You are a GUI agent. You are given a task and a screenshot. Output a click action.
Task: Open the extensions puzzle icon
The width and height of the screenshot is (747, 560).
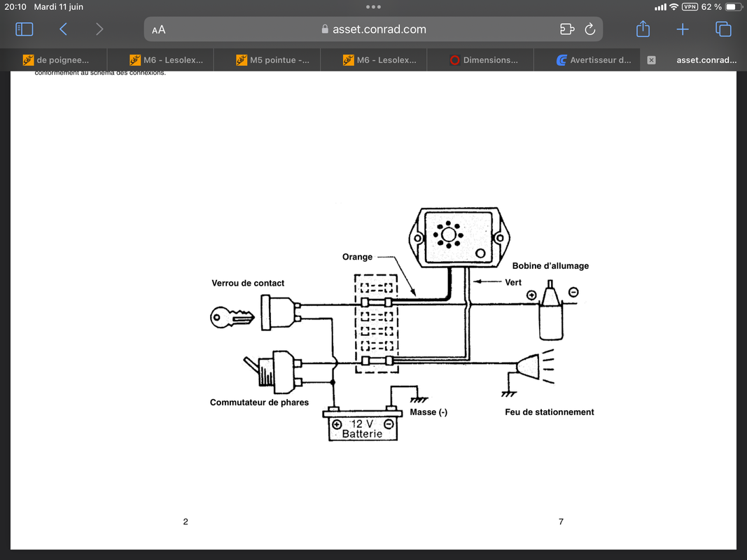567,29
